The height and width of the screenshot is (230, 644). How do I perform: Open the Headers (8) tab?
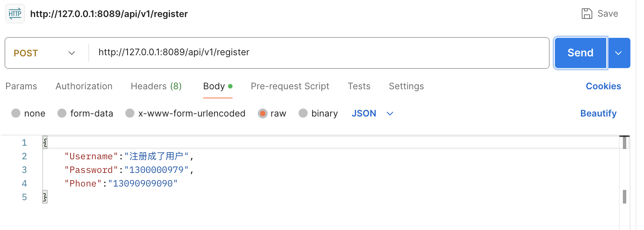[156, 86]
